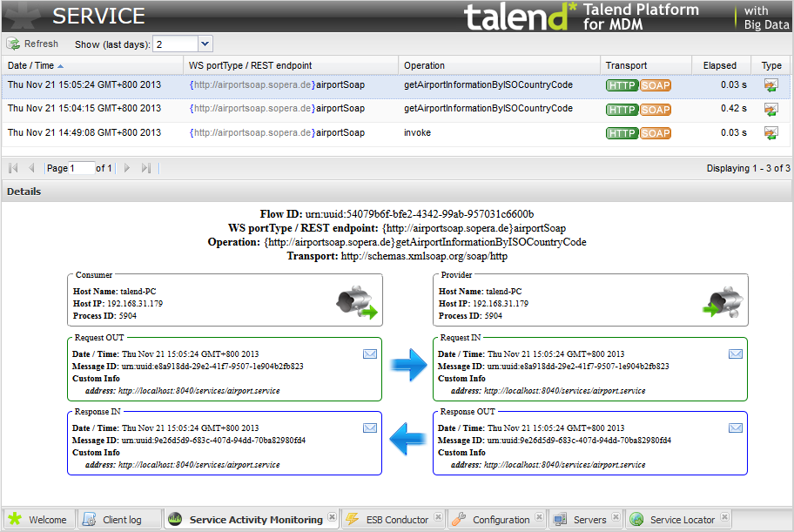Select the 15:05:24 event row date
This screenshot has height=532, width=794.
[x=84, y=84]
